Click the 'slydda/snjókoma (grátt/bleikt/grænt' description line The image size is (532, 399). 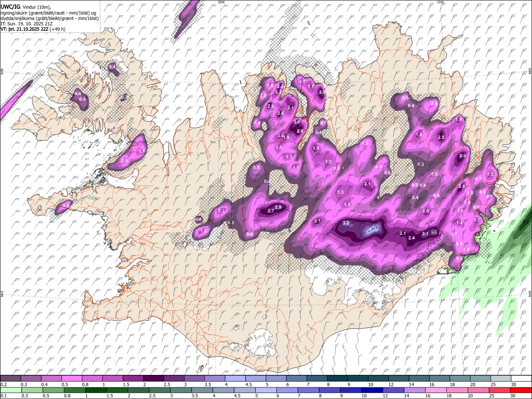point(49,18)
